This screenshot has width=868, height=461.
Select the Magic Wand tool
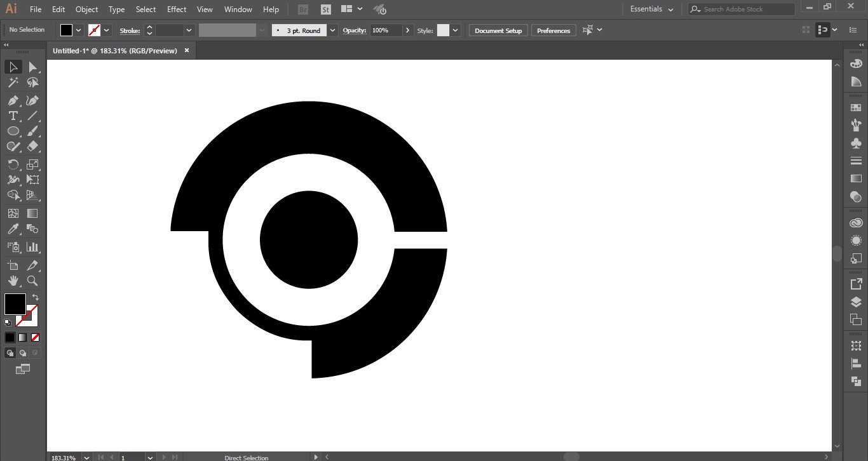point(13,83)
